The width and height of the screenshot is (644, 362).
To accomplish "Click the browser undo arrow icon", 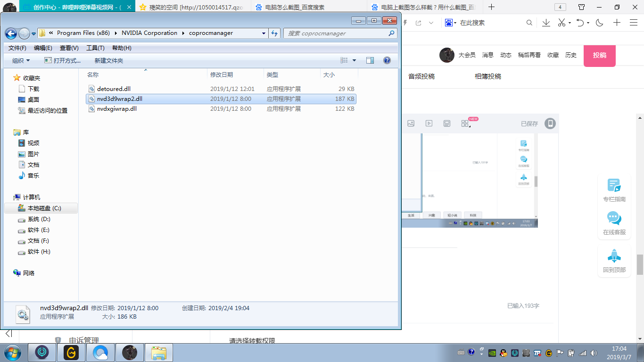I will (580, 23).
